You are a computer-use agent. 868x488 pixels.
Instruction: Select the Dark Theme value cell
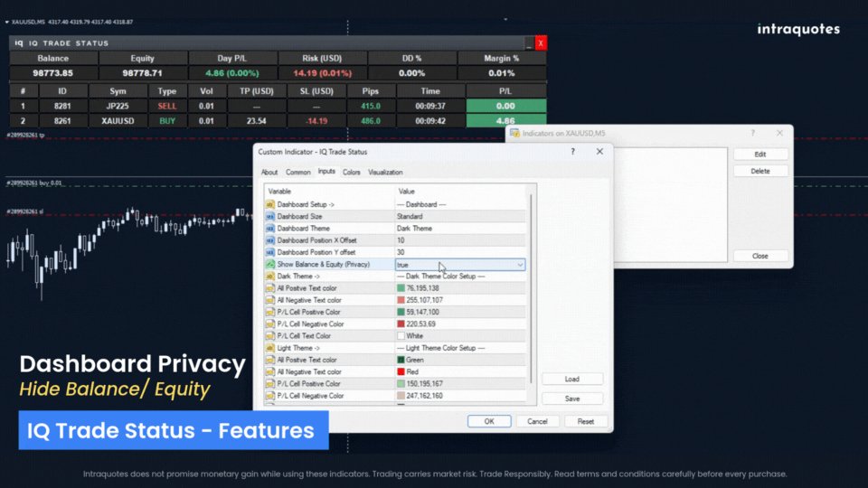coord(460,228)
